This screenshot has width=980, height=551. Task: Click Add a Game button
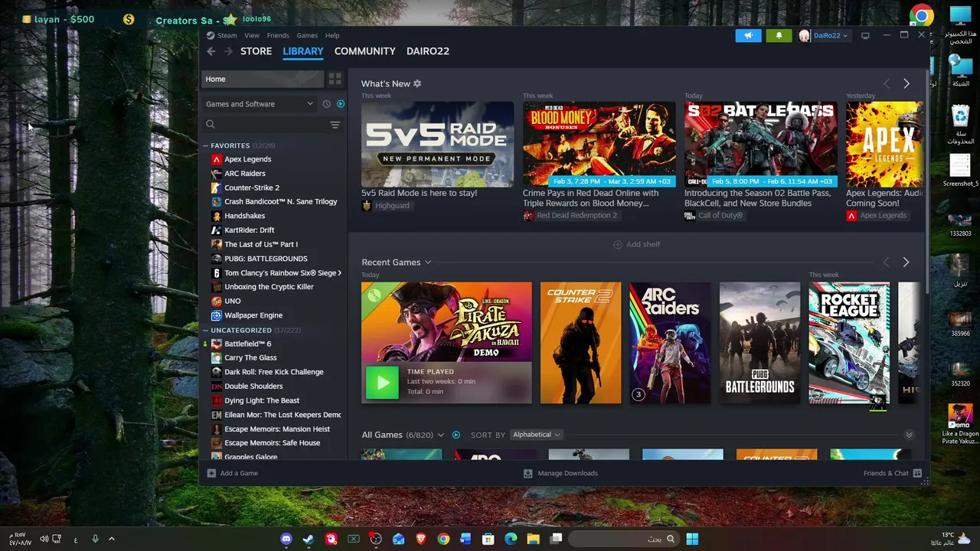[233, 473]
